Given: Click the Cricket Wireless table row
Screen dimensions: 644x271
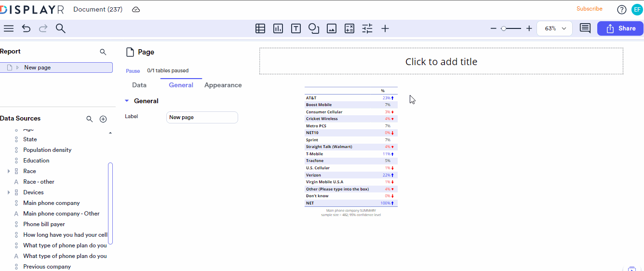Looking at the screenshot, I should point(351,119).
